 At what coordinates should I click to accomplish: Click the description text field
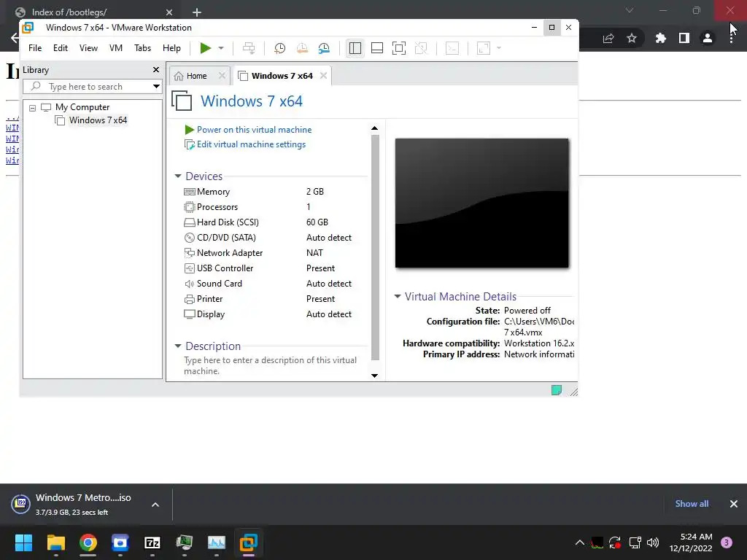270,366
